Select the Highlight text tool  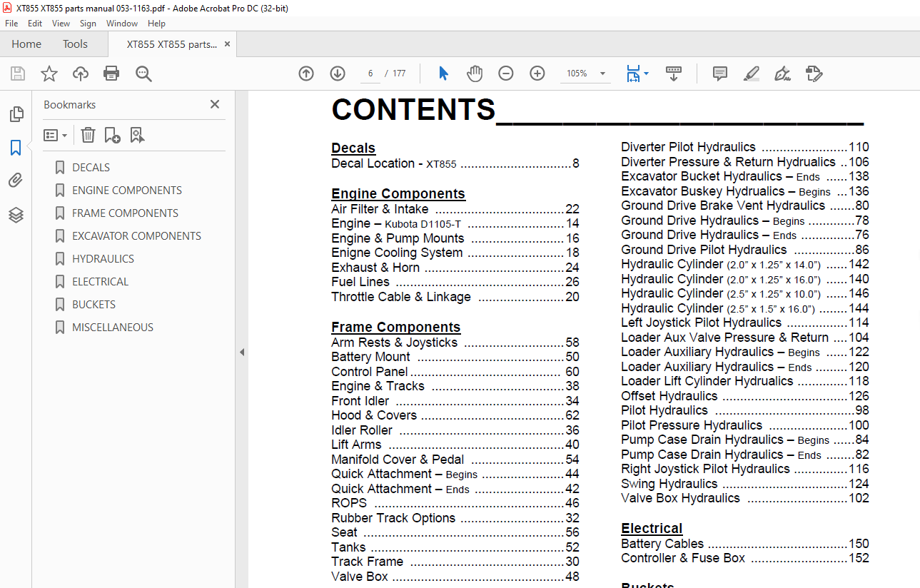click(x=751, y=73)
